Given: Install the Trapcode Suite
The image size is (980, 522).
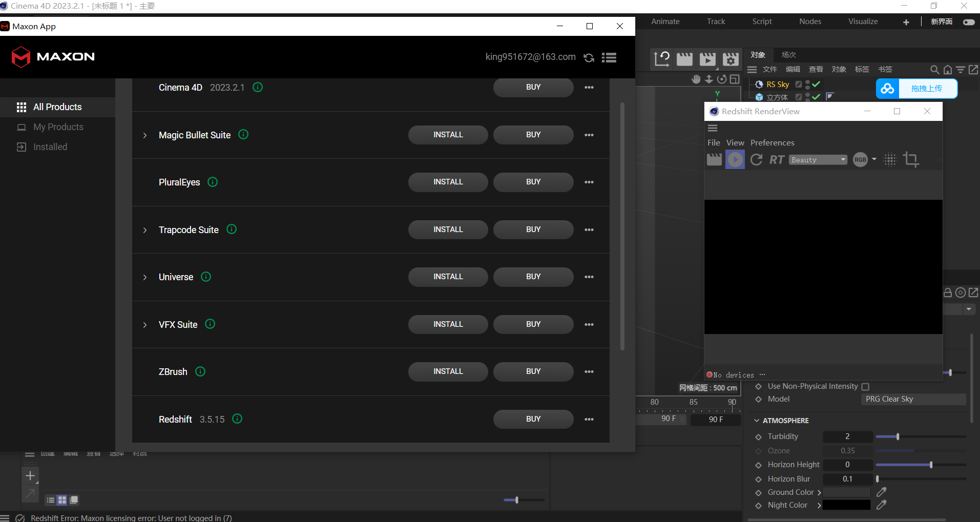Looking at the screenshot, I should (448, 229).
